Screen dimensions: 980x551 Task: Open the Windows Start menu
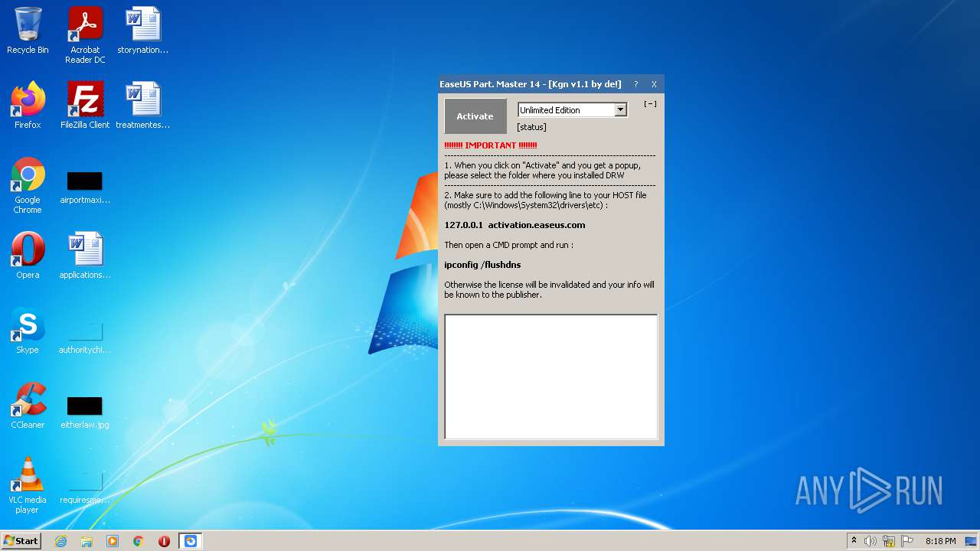21,541
